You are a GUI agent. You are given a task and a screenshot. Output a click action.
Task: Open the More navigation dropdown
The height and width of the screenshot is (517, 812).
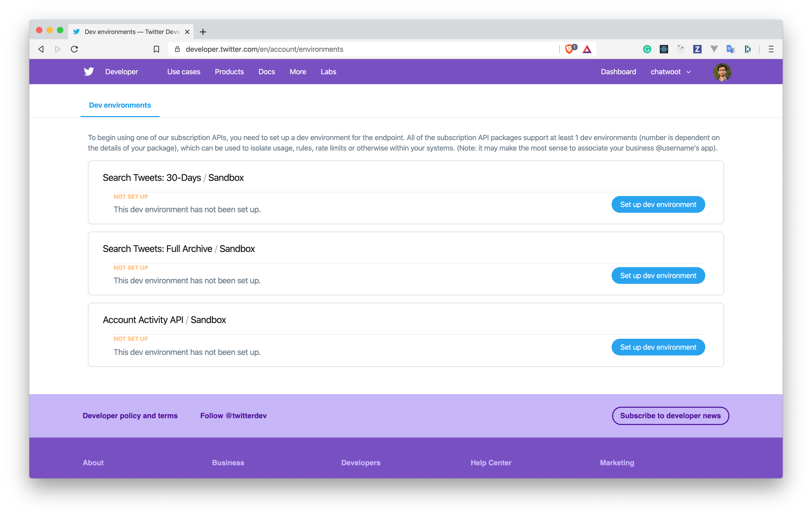pos(297,72)
